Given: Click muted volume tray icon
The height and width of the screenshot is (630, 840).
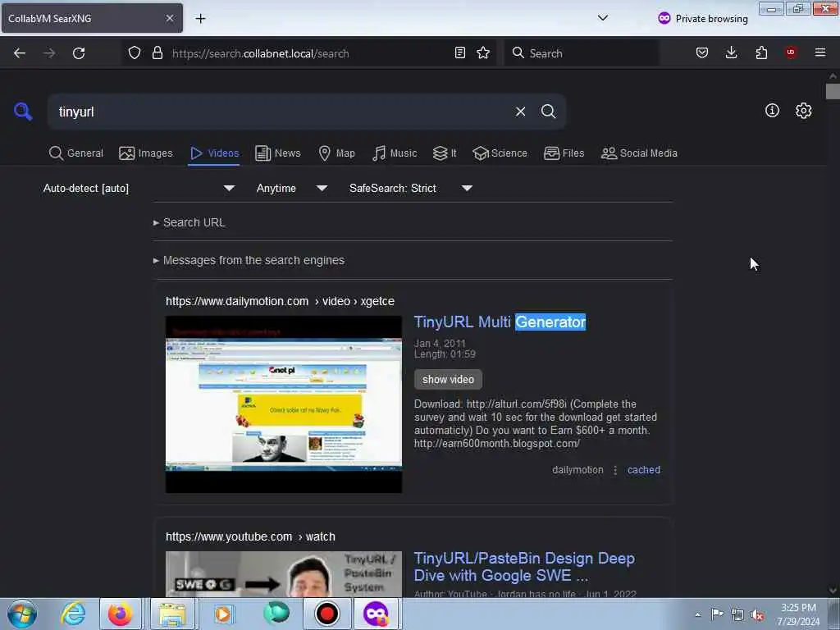Looking at the screenshot, I should point(757,615).
